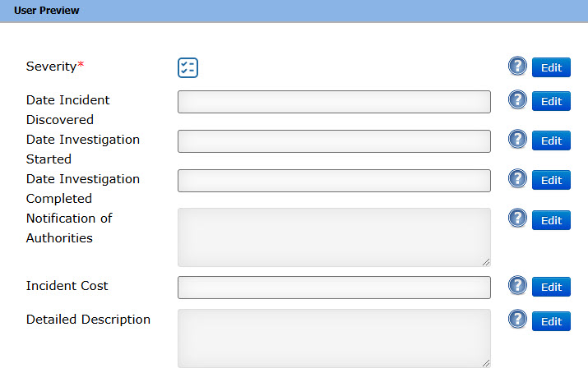View help for Detailed Description
Image resolution: width=588 pixels, height=373 pixels.
click(x=517, y=320)
